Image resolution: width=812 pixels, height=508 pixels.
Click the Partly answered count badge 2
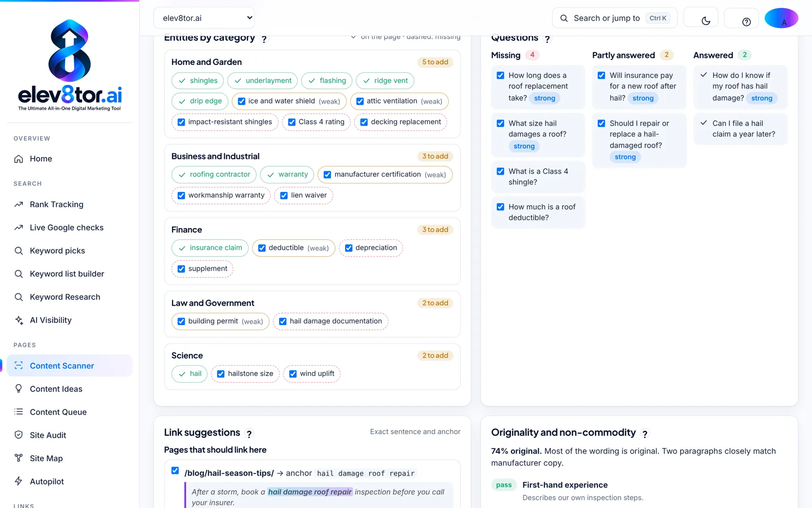point(666,55)
